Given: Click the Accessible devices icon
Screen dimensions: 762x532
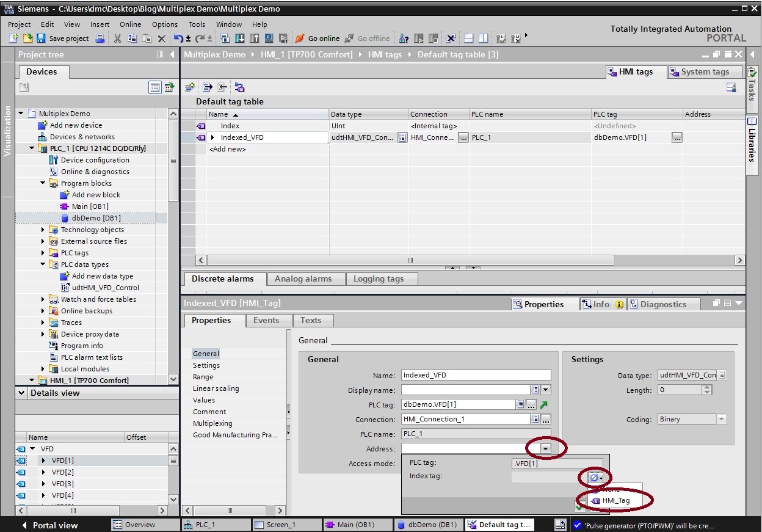Looking at the screenshot, I should pos(404,38).
